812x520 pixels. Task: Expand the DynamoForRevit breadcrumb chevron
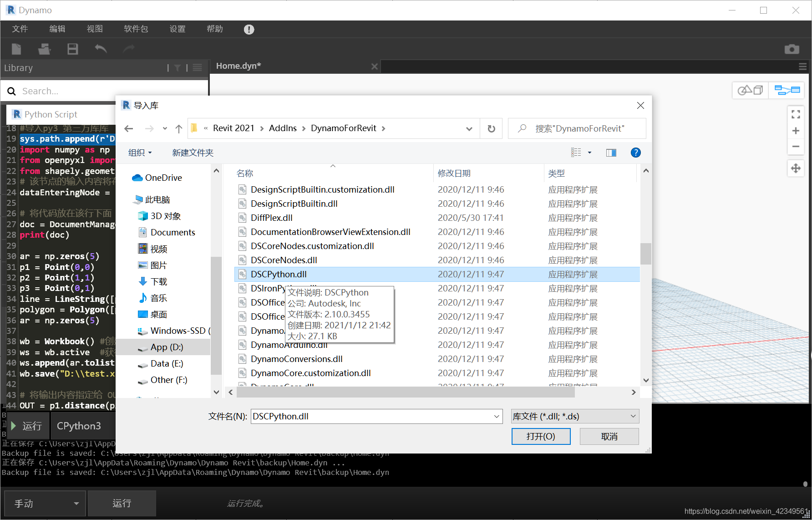(384, 129)
